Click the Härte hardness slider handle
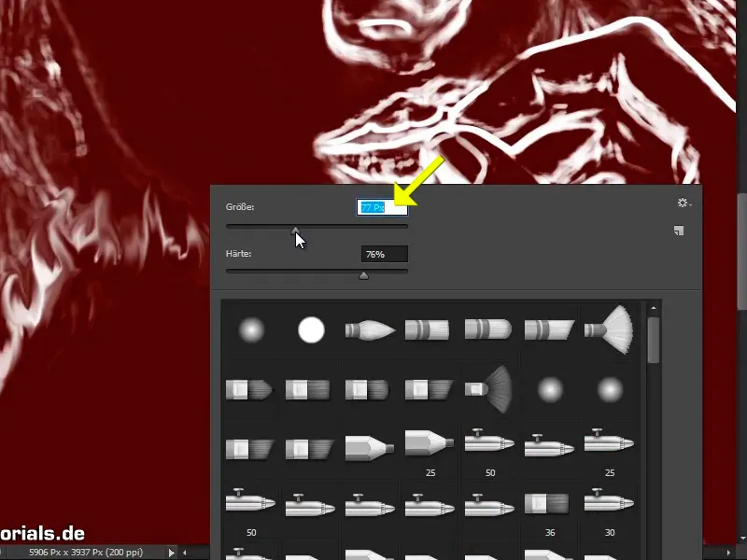Screen dimensions: 747x560 363,275
